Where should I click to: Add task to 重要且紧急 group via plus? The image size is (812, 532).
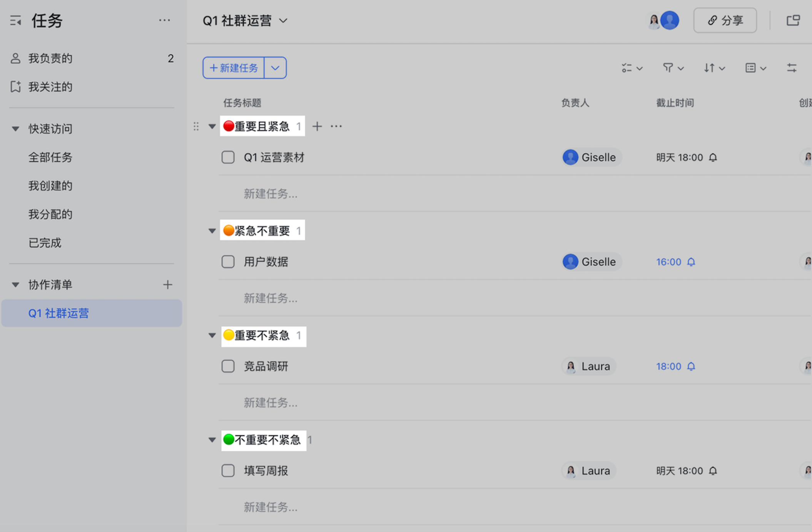(317, 126)
